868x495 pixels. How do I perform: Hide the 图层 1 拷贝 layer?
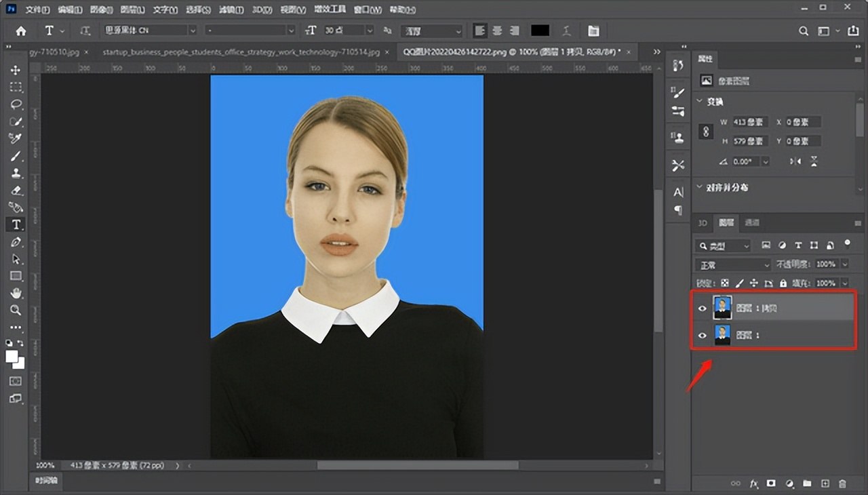(703, 309)
